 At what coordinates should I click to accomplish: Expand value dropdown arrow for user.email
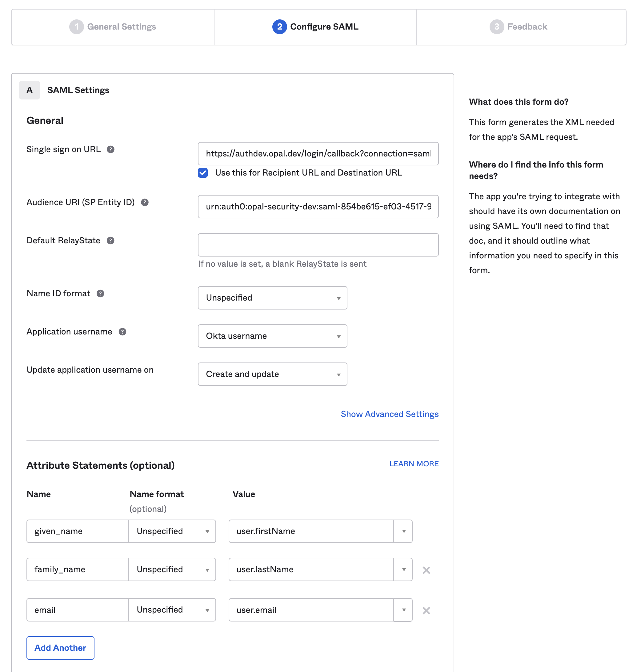tap(403, 610)
